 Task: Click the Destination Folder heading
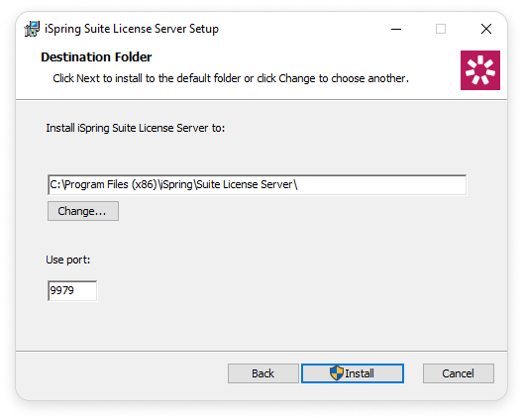pyautogui.click(x=96, y=57)
